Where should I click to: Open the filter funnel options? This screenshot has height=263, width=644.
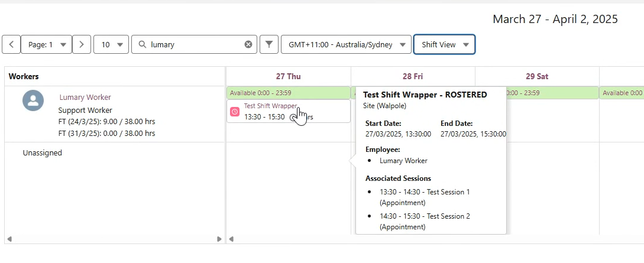pyautogui.click(x=269, y=44)
